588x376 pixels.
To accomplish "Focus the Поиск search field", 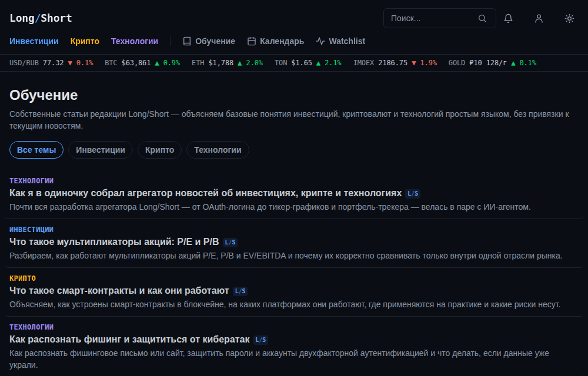I will pos(439,18).
